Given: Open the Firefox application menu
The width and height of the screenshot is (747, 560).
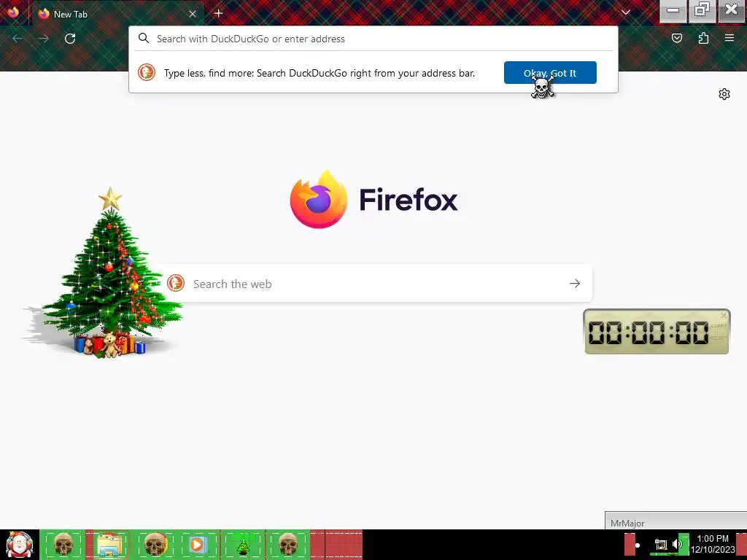Looking at the screenshot, I should coord(729,38).
